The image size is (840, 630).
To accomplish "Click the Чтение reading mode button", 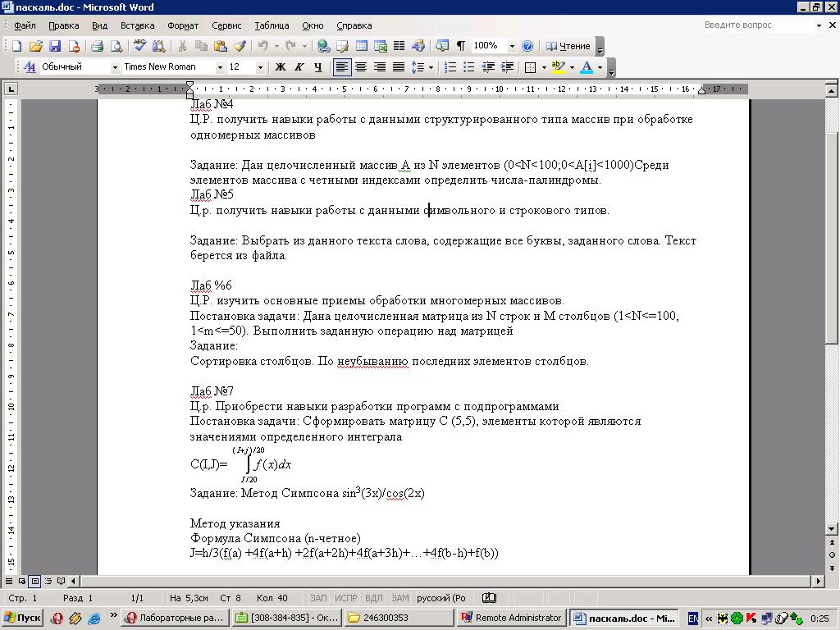I will (568, 46).
